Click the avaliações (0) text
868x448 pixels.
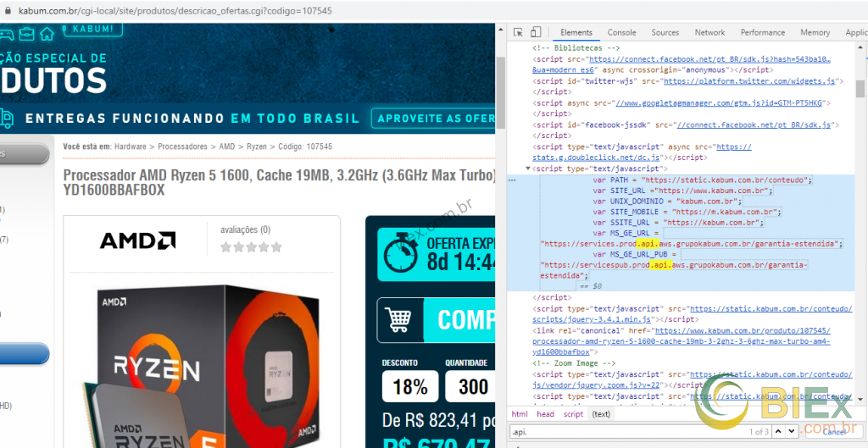(245, 230)
